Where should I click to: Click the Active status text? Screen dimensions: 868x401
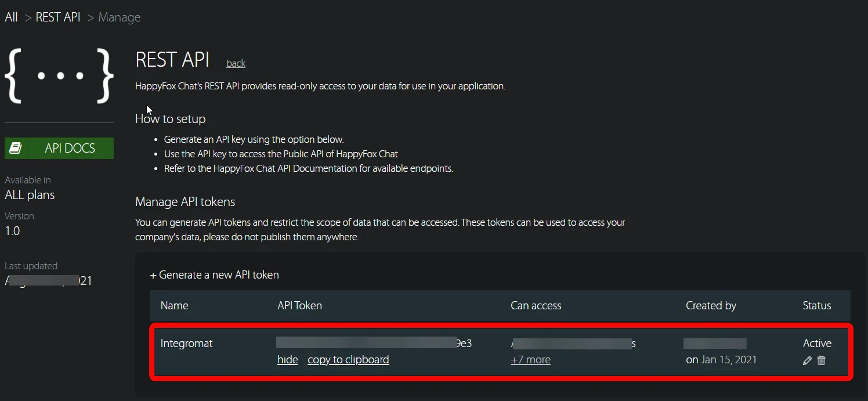click(817, 343)
